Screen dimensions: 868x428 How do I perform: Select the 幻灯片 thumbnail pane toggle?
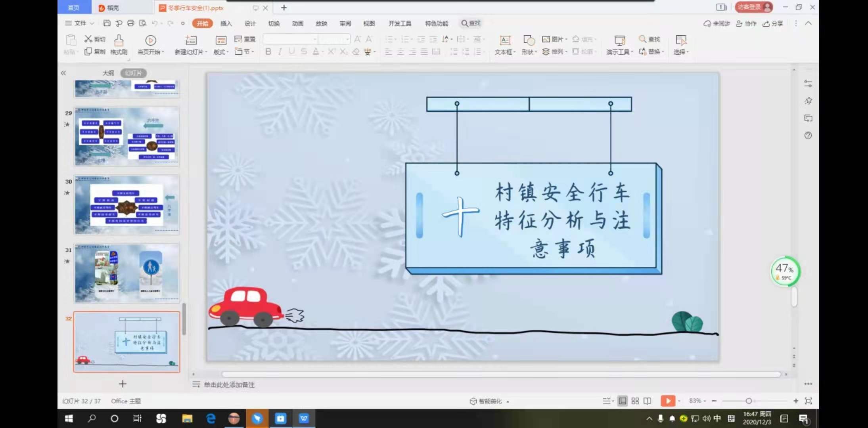[134, 73]
